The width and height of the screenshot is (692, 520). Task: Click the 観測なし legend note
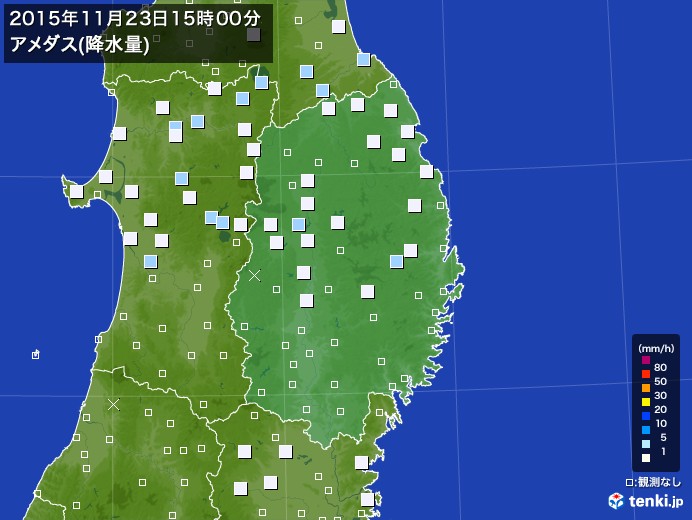tap(653, 482)
